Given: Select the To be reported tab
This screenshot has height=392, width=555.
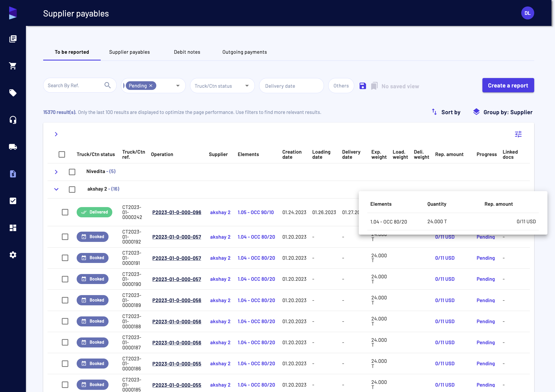Looking at the screenshot, I should coord(72,52).
